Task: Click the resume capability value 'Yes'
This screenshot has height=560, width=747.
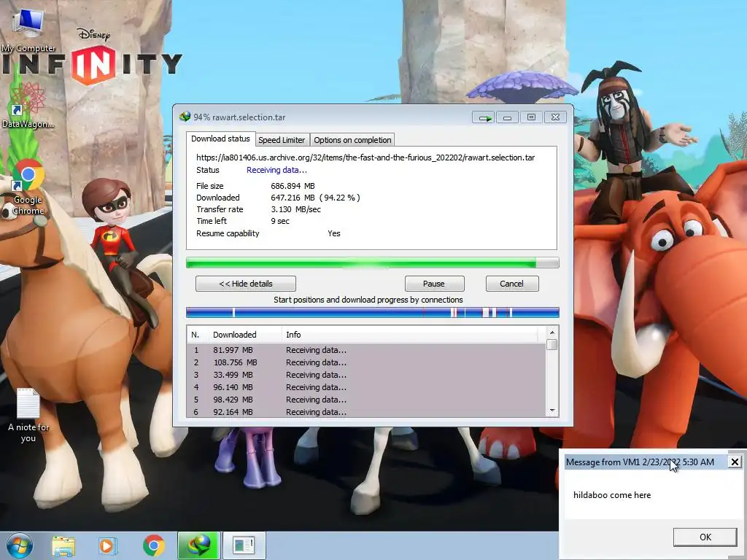Action: pos(334,233)
